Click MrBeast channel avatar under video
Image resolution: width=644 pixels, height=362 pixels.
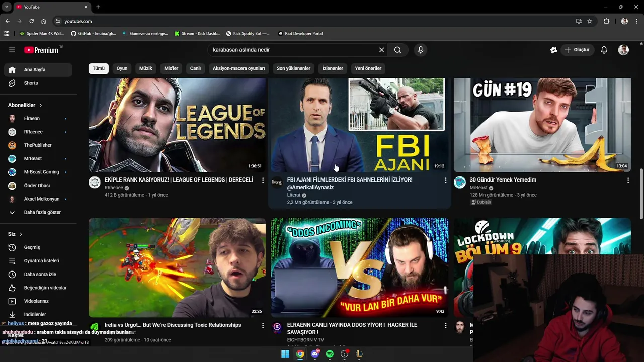(x=460, y=182)
